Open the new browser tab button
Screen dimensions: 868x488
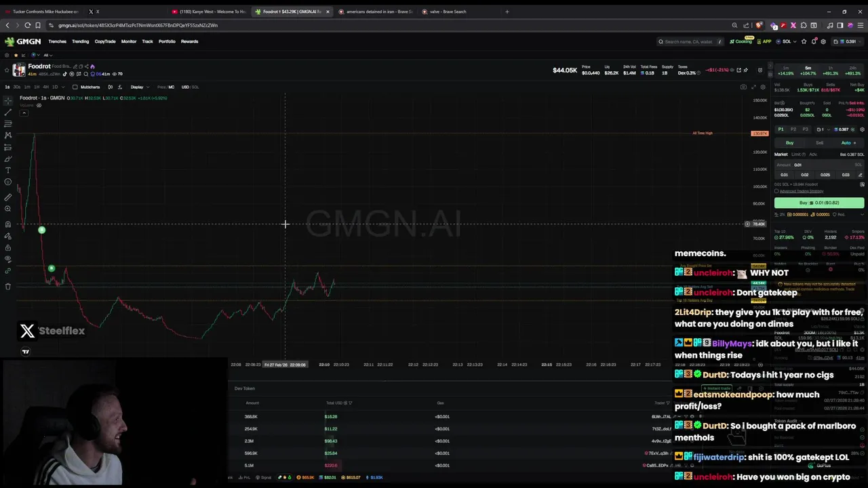pos(507,12)
